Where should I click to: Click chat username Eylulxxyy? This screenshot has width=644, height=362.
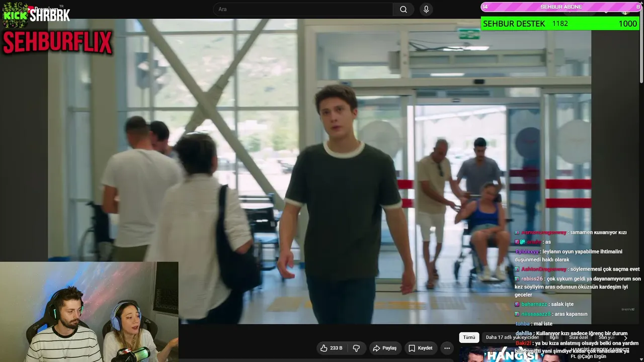point(527,251)
